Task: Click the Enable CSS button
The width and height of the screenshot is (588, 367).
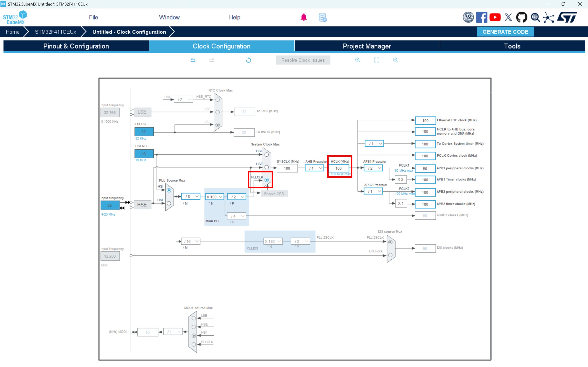Action: (x=274, y=194)
